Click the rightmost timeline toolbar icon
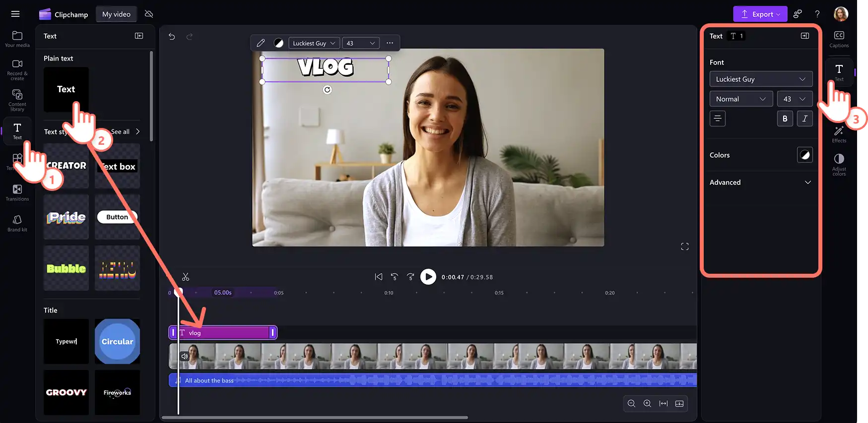Image resolution: width=868 pixels, height=423 pixels. click(679, 403)
